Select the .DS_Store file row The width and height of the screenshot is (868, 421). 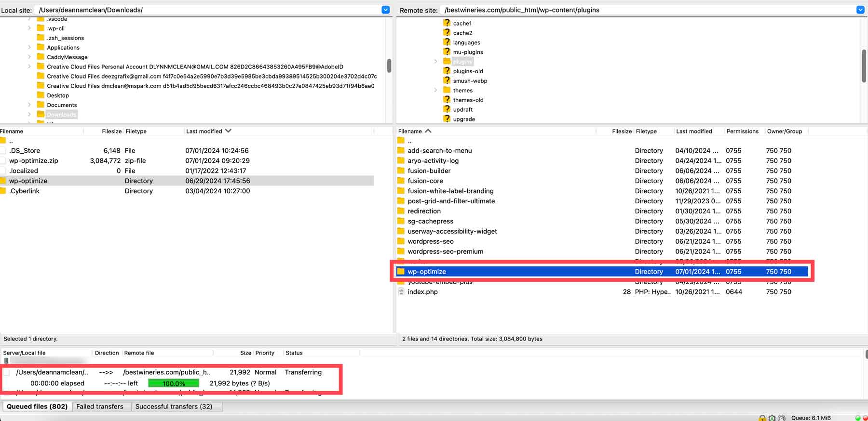187,150
